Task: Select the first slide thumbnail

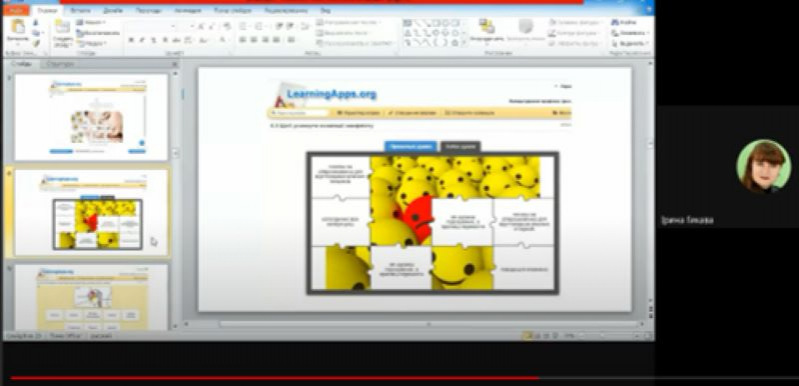Action: click(x=91, y=117)
